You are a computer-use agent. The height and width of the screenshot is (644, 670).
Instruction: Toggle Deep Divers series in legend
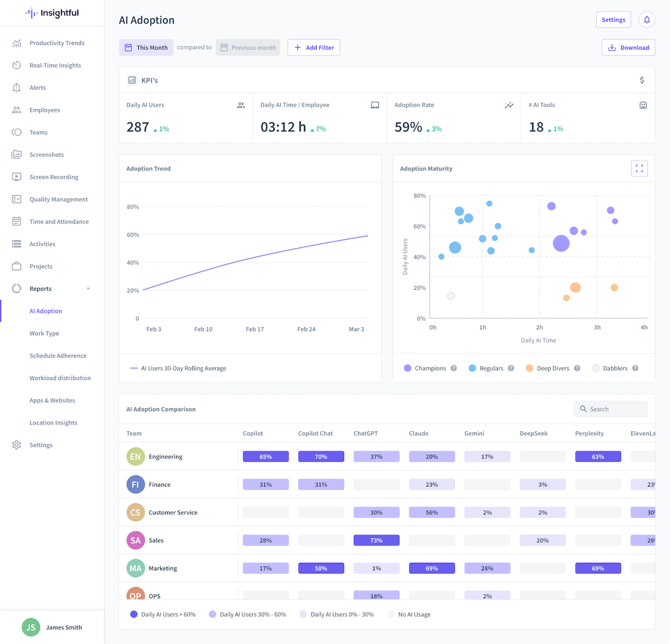pos(547,368)
